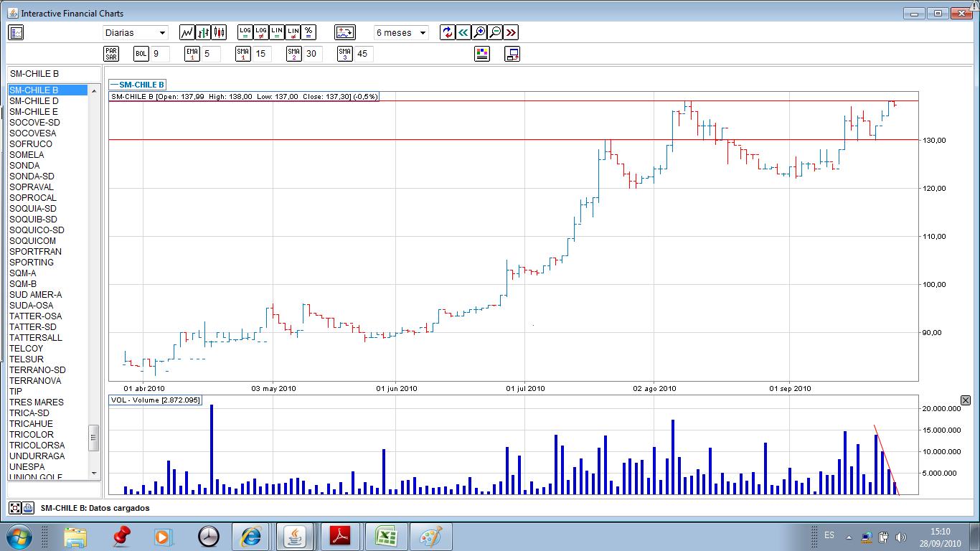The height and width of the screenshot is (551, 980).
Task: Select SONDA in the stock list
Action: tap(24, 166)
